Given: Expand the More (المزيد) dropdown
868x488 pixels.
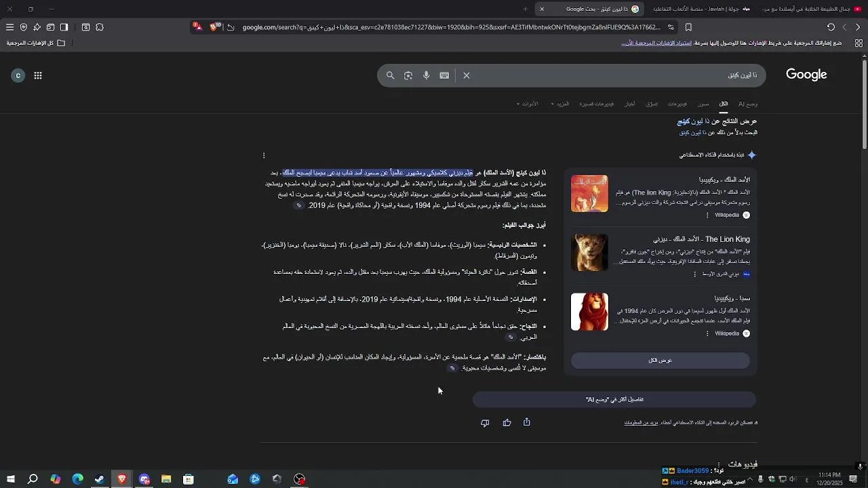Looking at the screenshot, I should point(561,104).
